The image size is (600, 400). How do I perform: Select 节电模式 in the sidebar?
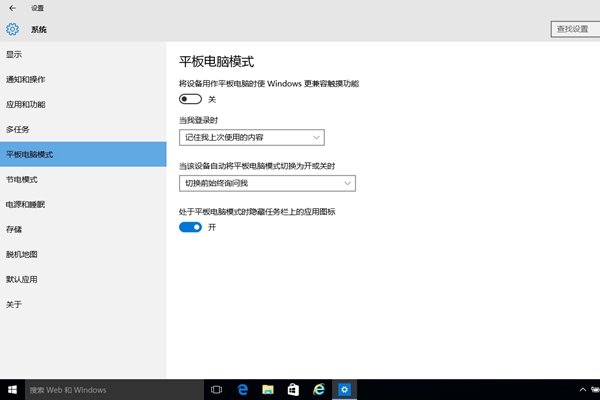(83, 180)
